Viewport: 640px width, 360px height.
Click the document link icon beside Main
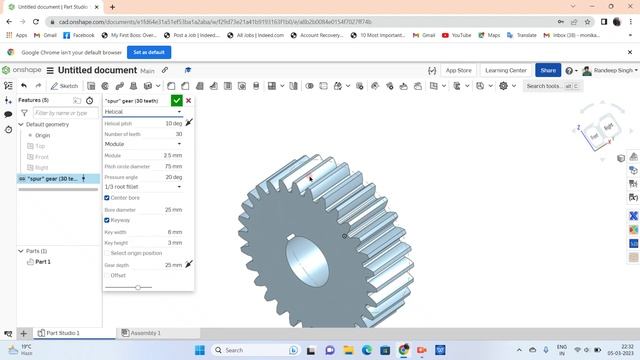165,70
